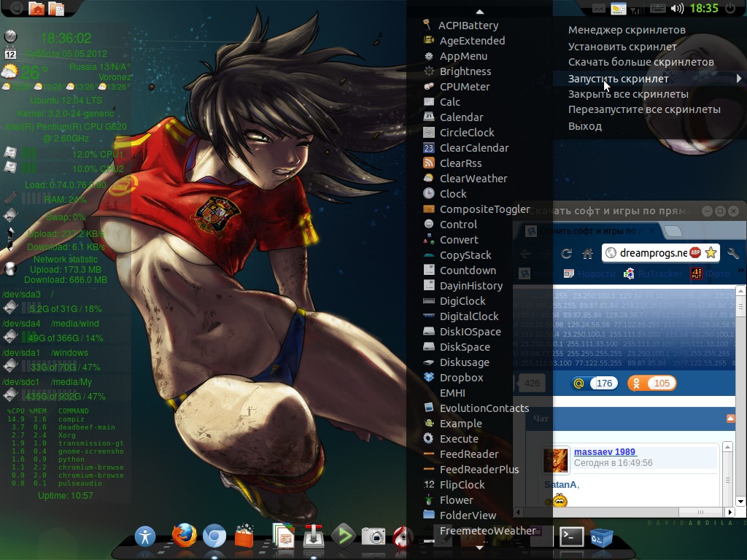The image size is (747, 560).
Task: Open the green arrow app in the dock
Action: click(x=344, y=536)
